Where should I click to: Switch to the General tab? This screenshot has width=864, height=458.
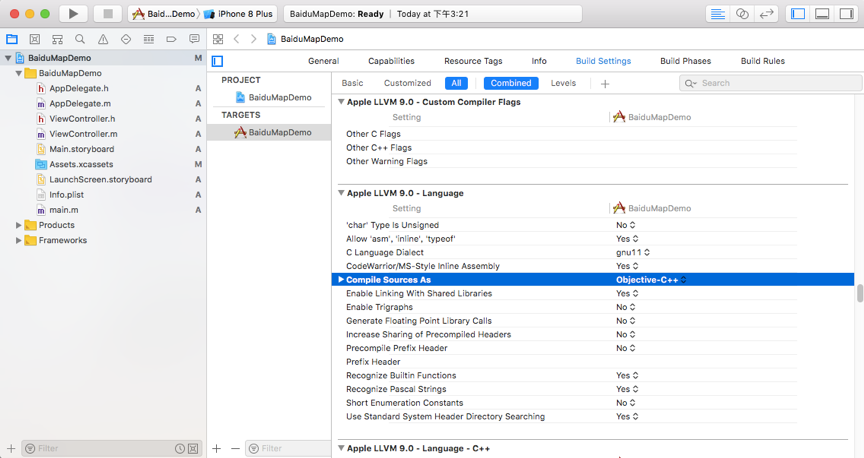(x=323, y=61)
